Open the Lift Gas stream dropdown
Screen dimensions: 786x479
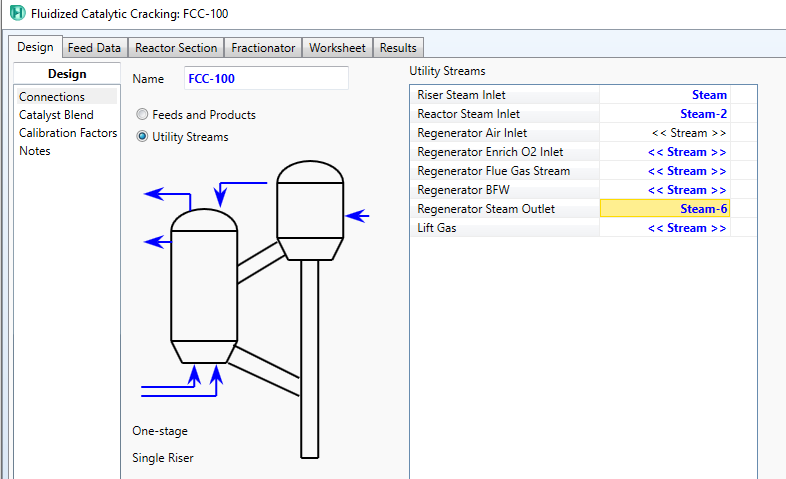664,228
